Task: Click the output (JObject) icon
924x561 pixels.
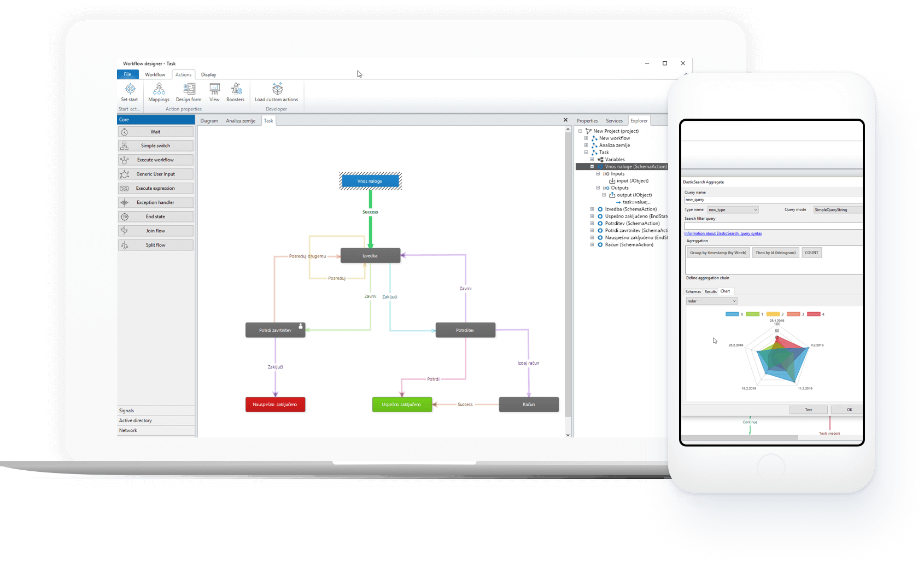Action: 612,195
